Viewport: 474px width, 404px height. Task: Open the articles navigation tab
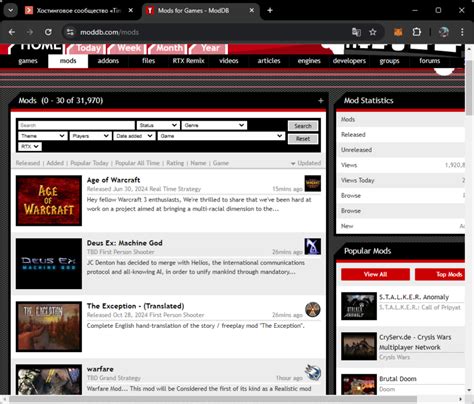point(269,61)
